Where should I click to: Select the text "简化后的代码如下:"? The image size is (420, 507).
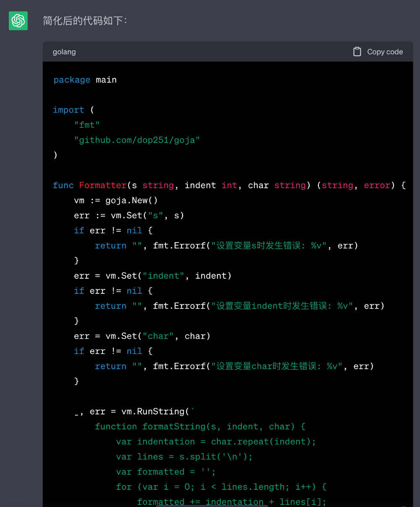coord(85,21)
